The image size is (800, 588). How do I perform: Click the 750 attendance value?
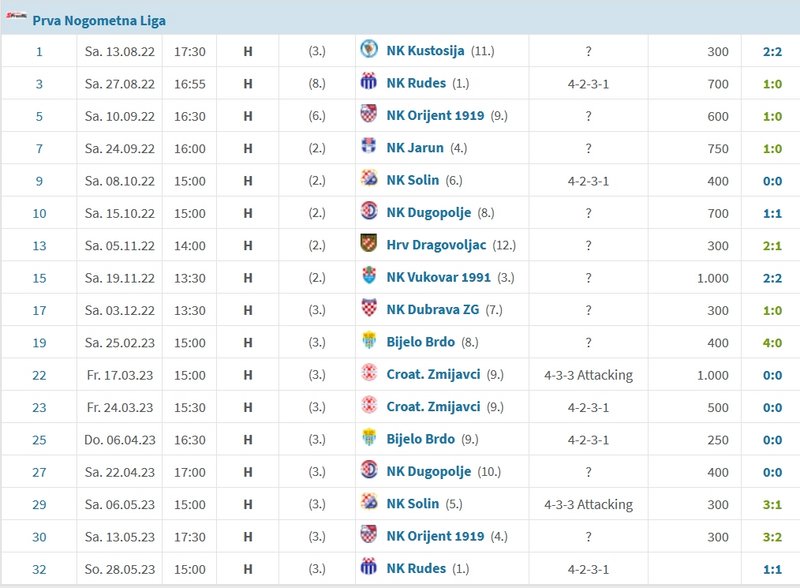(718, 149)
